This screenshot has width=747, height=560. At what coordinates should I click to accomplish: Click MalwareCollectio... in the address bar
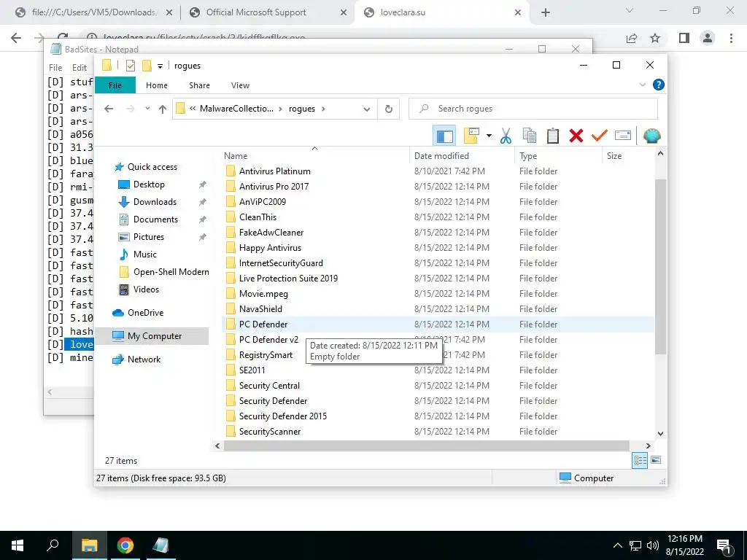[236, 109]
